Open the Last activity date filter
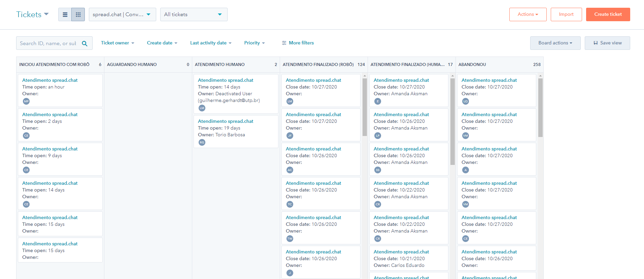This screenshot has width=644, height=279. [211, 43]
